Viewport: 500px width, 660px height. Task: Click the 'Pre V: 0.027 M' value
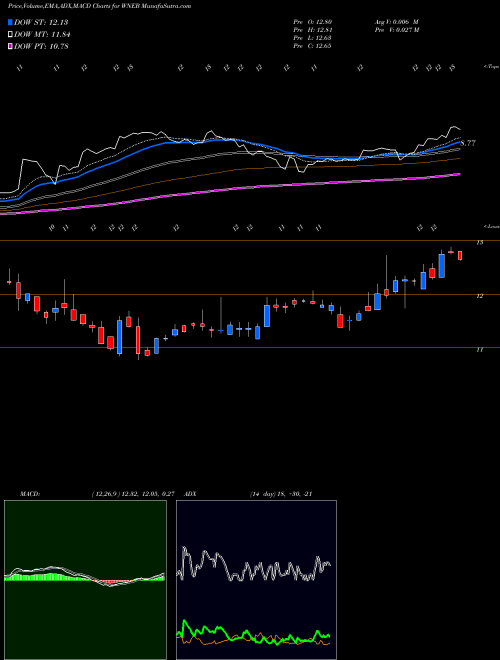[x=397, y=30]
